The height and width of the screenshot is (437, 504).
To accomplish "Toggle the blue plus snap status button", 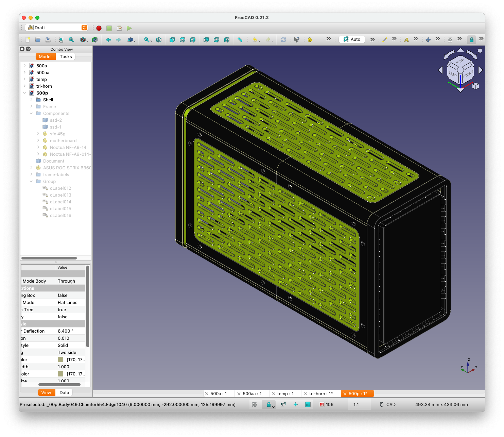I will tap(296, 404).
